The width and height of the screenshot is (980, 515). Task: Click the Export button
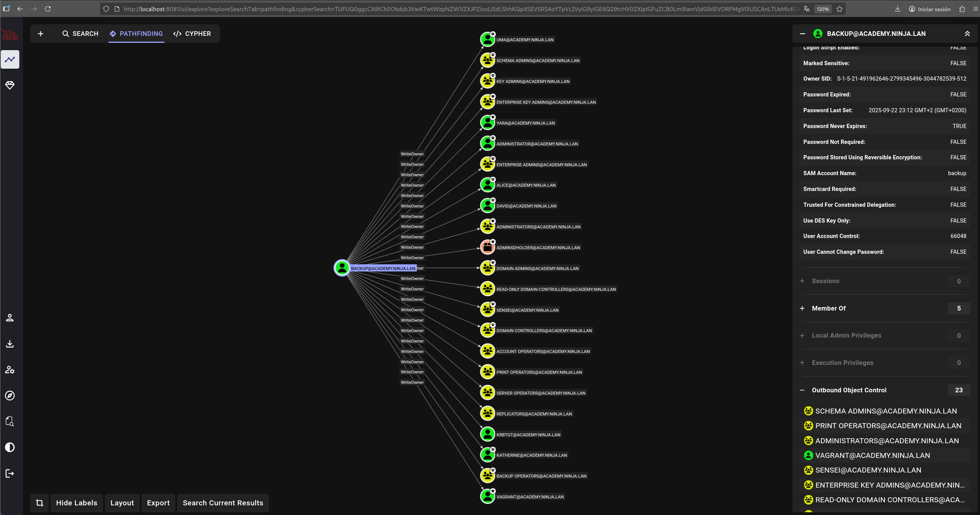(x=158, y=503)
